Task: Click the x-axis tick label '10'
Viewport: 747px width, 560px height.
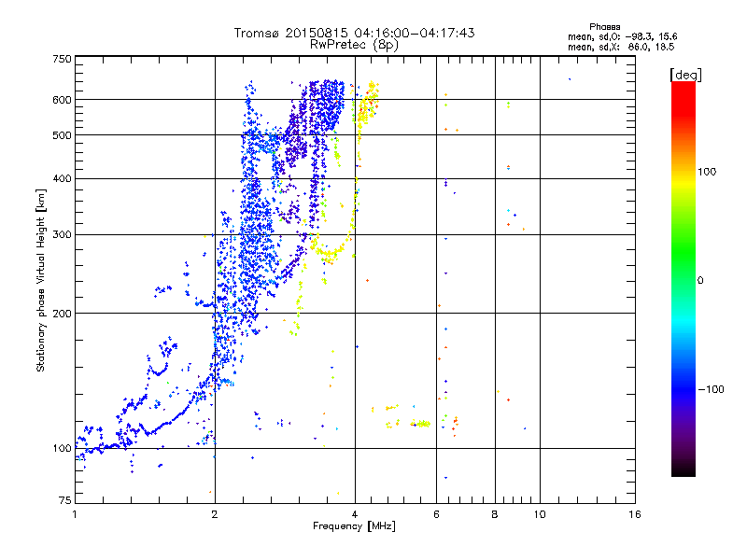Action: [x=540, y=514]
